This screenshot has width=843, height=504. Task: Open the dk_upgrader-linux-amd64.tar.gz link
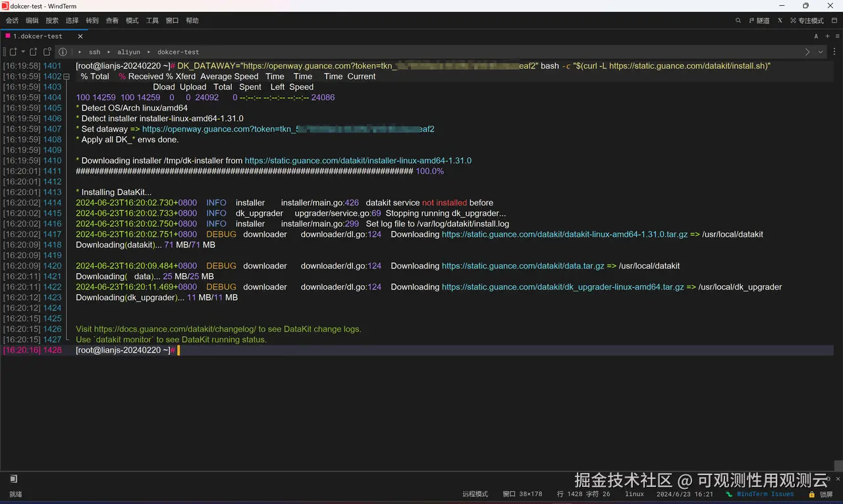point(562,287)
